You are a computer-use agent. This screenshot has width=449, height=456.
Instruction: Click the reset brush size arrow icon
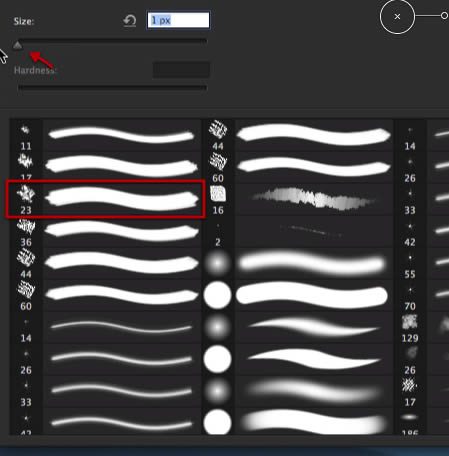pos(130,21)
